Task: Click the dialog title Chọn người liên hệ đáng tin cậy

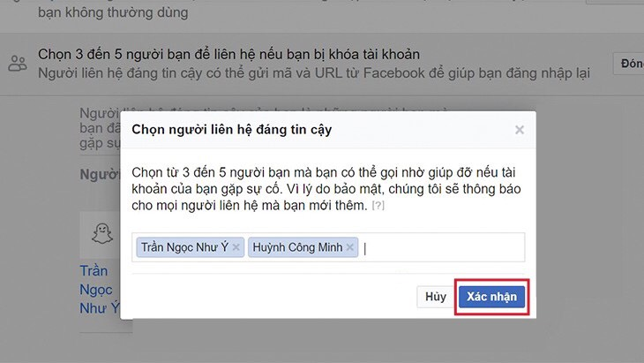Action: point(231,130)
